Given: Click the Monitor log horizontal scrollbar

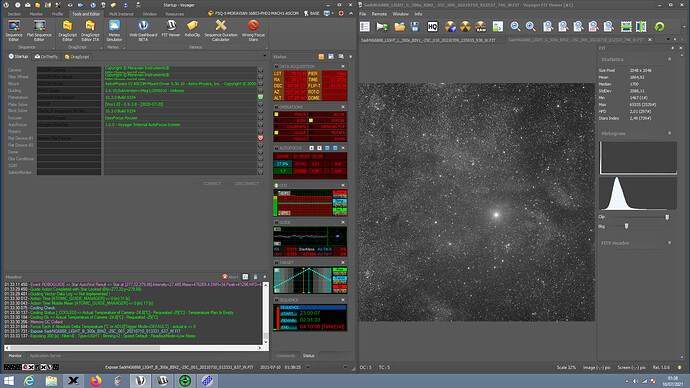Looking at the screenshot, I should point(132,348).
